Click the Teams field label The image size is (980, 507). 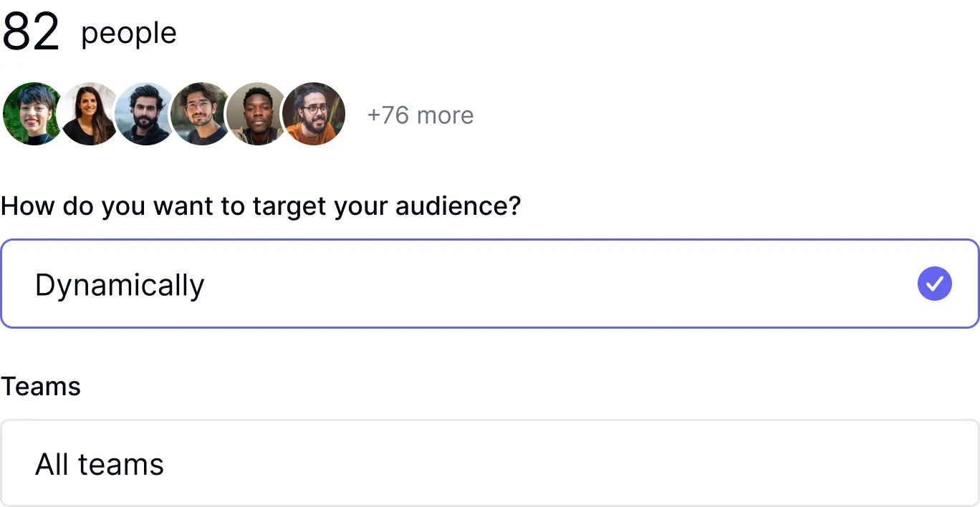click(x=41, y=387)
